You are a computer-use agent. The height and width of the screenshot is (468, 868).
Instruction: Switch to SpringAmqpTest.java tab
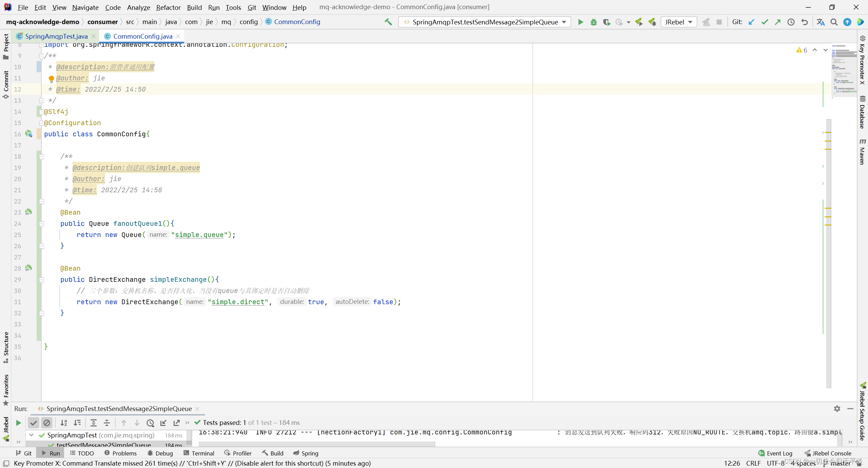[x=56, y=36]
